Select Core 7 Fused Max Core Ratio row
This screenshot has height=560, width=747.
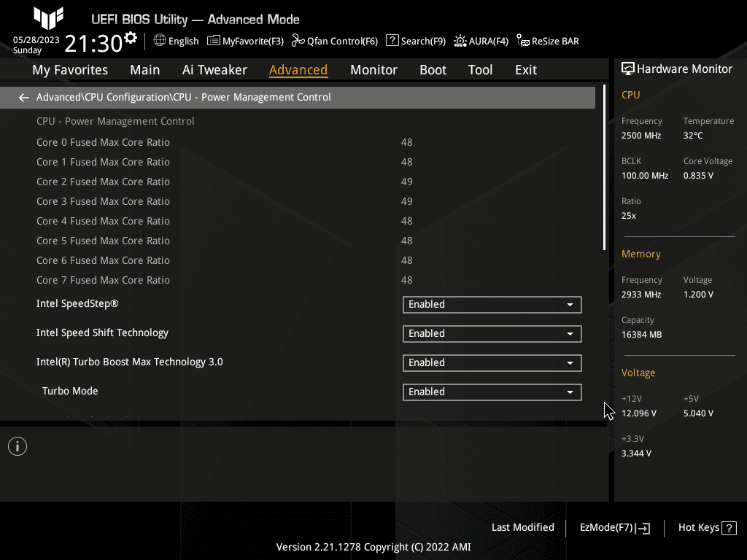(x=298, y=280)
